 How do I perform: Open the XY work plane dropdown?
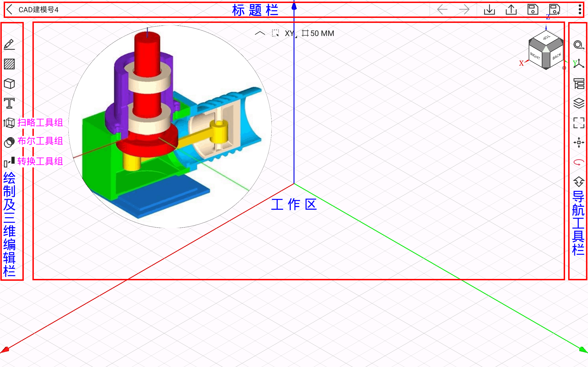click(x=290, y=33)
